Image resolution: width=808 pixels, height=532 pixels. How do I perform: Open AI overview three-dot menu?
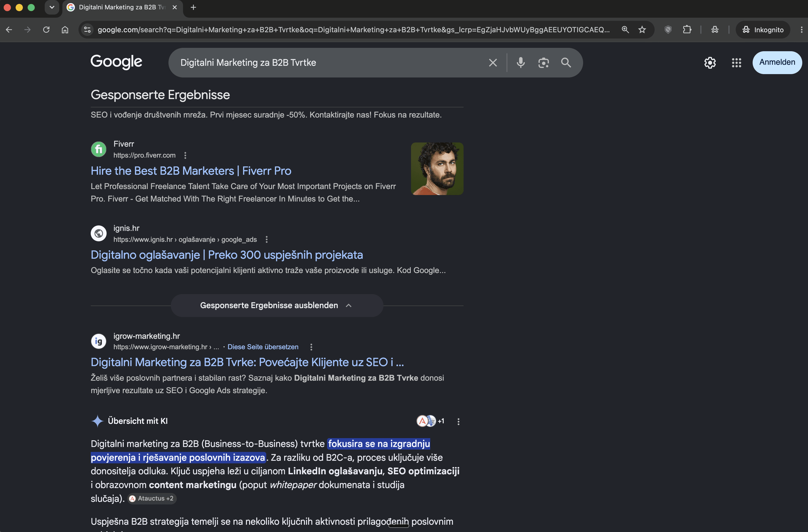click(458, 421)
